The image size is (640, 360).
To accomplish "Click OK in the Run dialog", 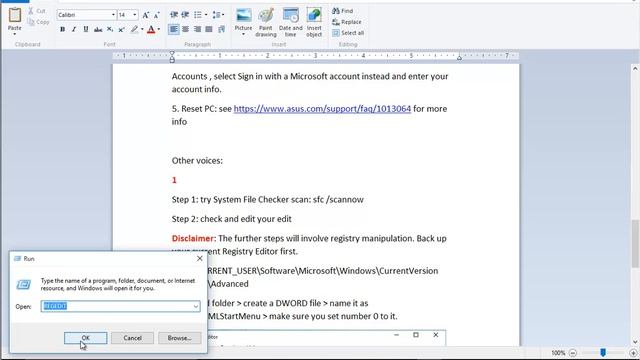I will (86, 338).
